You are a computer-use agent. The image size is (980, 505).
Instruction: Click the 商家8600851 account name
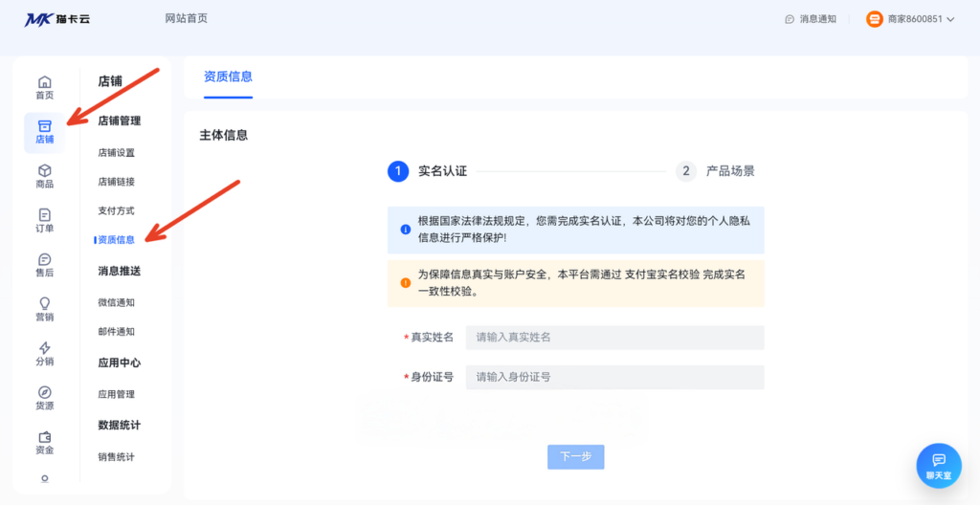pos(915,19)
